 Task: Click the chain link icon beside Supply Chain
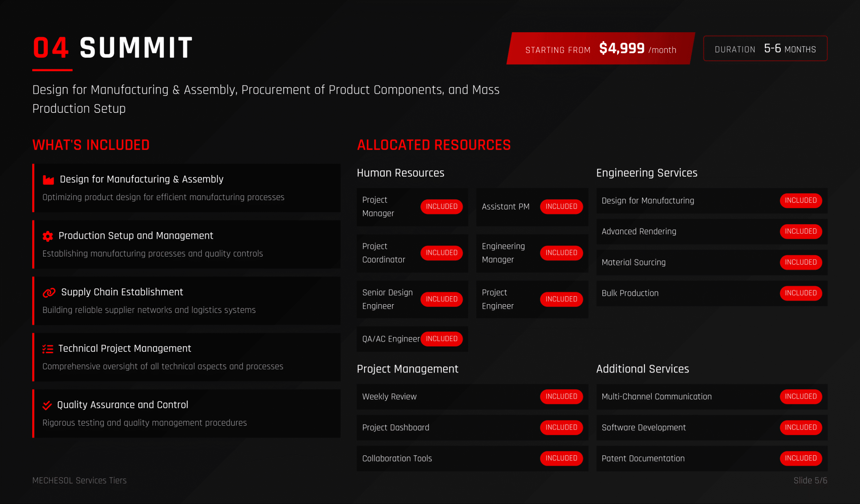pyautogui.click(x=49, y=292)
